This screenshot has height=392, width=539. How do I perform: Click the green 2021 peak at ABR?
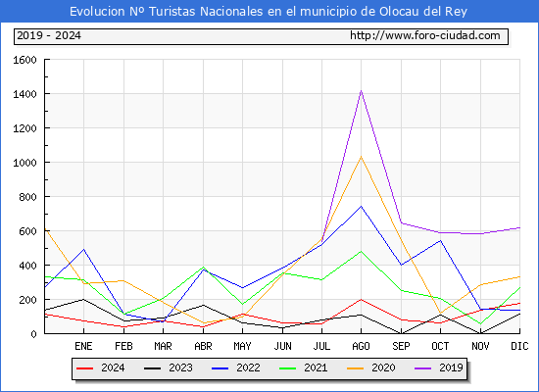(203, 268)
